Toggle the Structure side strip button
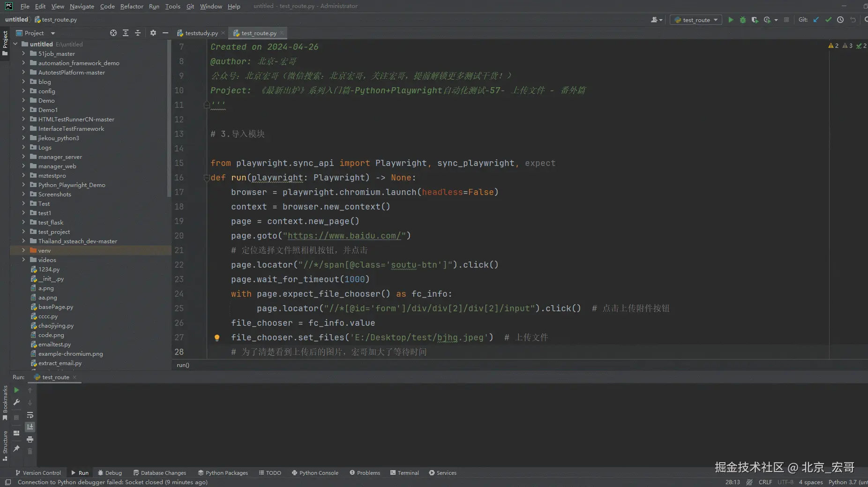Screen dimensions: 868x487 (5, 446)
